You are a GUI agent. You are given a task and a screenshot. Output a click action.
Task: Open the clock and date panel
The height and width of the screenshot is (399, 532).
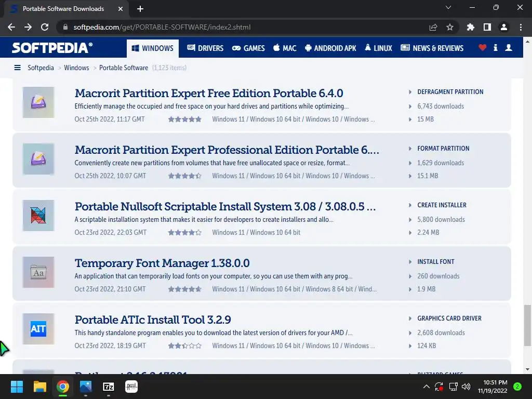click(493, 387)
